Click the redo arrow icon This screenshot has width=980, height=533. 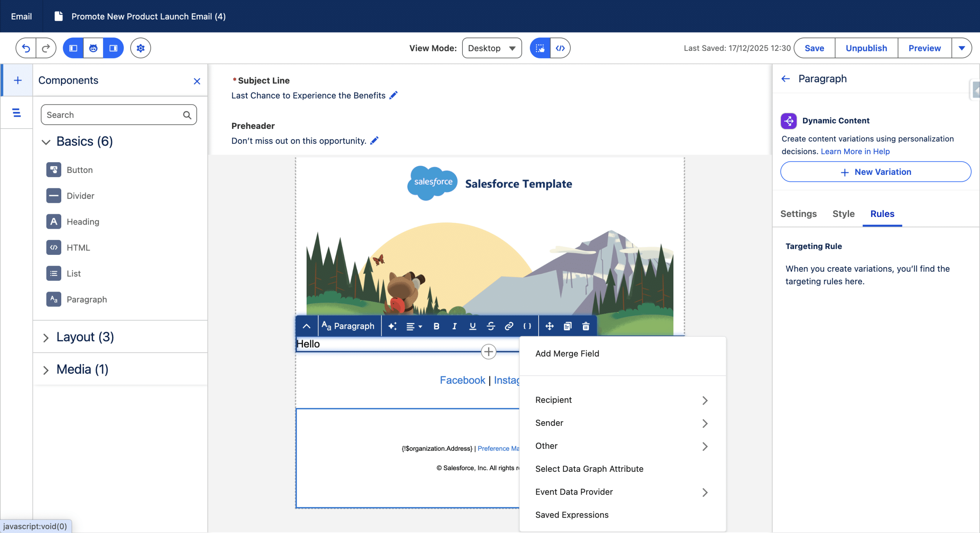tap(46, 48)
